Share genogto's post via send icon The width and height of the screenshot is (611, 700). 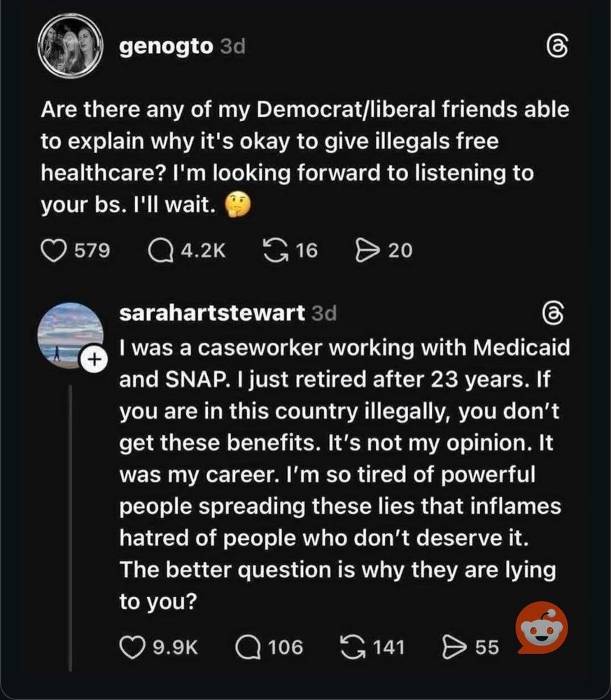coord(367,251)
